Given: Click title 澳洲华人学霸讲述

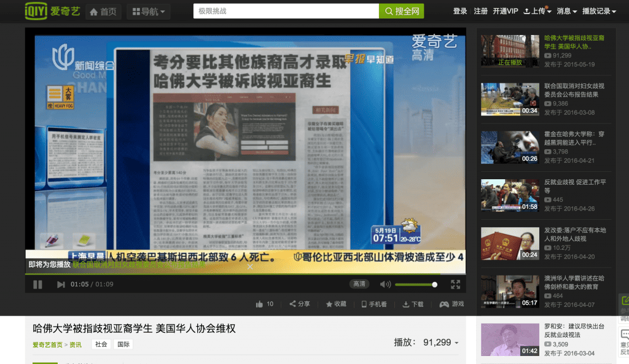Looking at the screenshot, I should (574, 282).
